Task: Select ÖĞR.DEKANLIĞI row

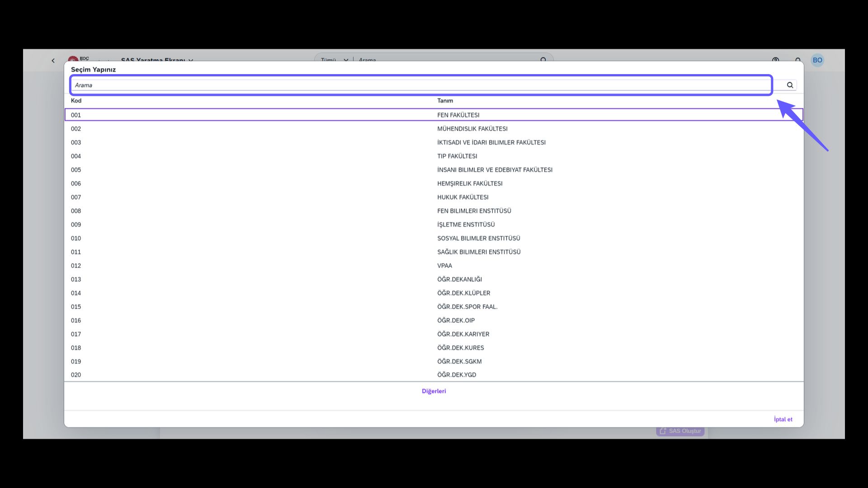Action: [434, 279]
